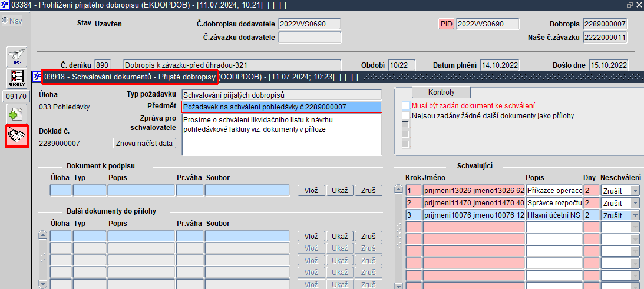Viewport: 644px width, 289px height.
Task: Open Neschválení dropdown for Správce rozpočtu row
Action: click(x=635, y=203)
